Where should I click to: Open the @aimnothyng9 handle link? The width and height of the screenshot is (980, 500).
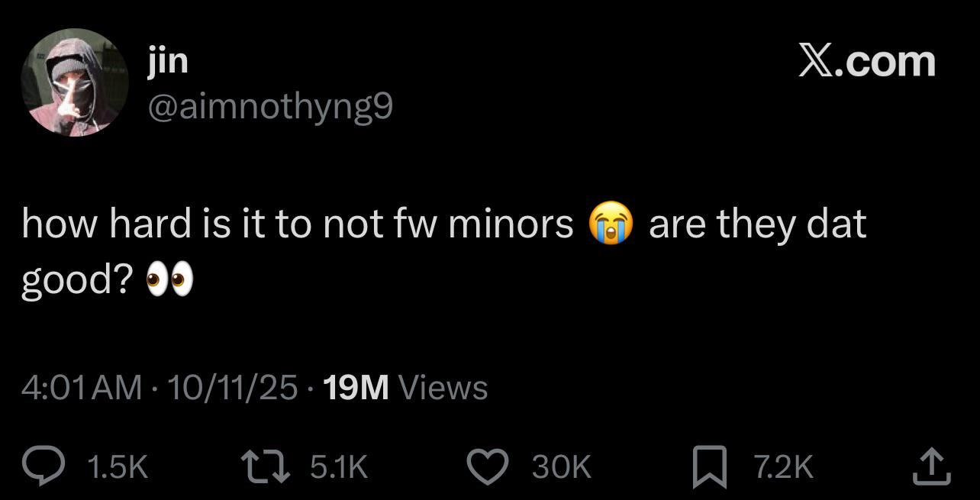(x=271, y=108)
